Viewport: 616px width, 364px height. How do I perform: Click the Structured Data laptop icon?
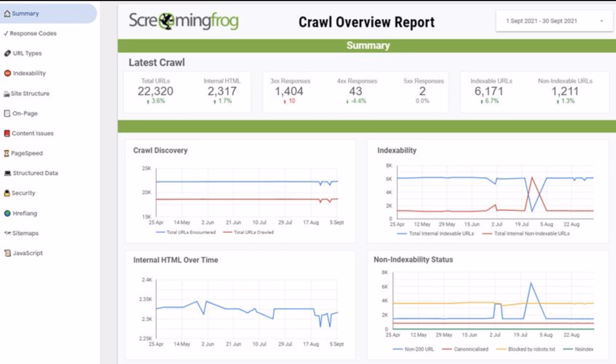coord(7,173)
